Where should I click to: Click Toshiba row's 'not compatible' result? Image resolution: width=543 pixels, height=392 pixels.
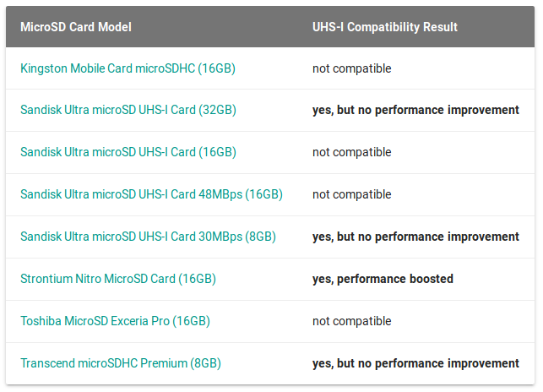(352, 321)
